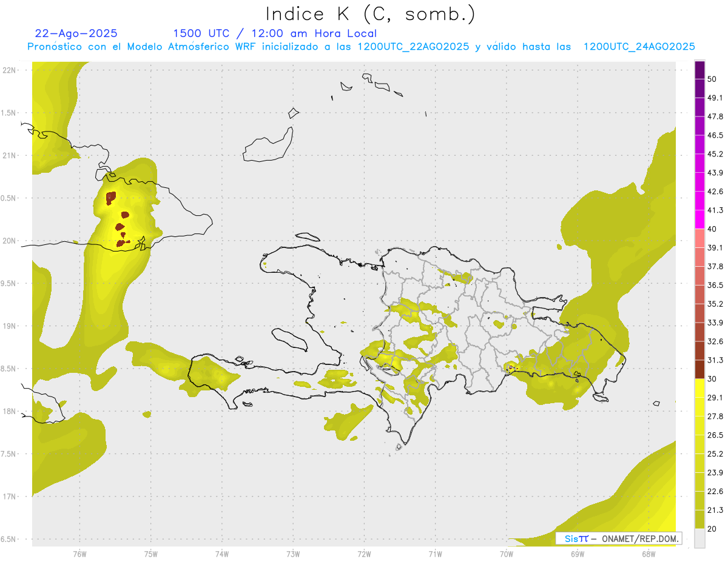Image resolution: width=728 pixels, height=562 pixels.
Task: Click the '70W' longitude label
Action: (507, 554)
